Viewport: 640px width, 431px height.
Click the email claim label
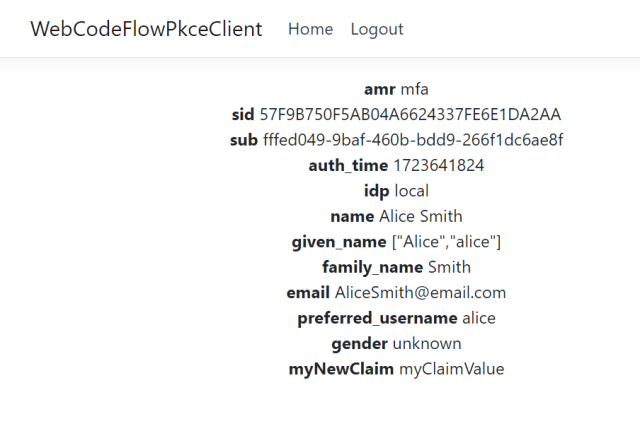click(308, 293)
